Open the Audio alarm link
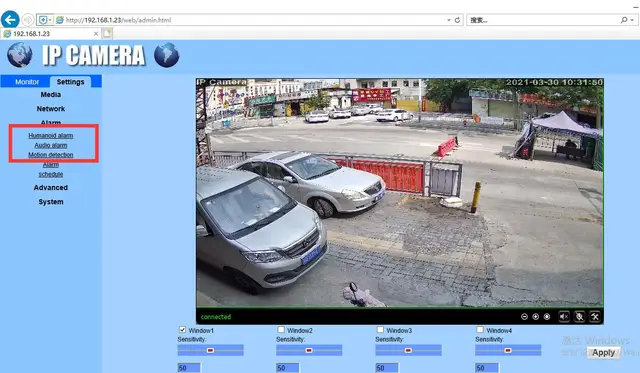640x373 pixels. coord(51,145)
